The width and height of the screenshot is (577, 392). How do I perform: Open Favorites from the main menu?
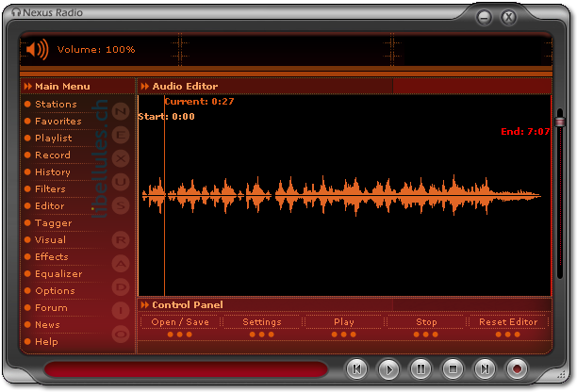[x=58, y=121]
